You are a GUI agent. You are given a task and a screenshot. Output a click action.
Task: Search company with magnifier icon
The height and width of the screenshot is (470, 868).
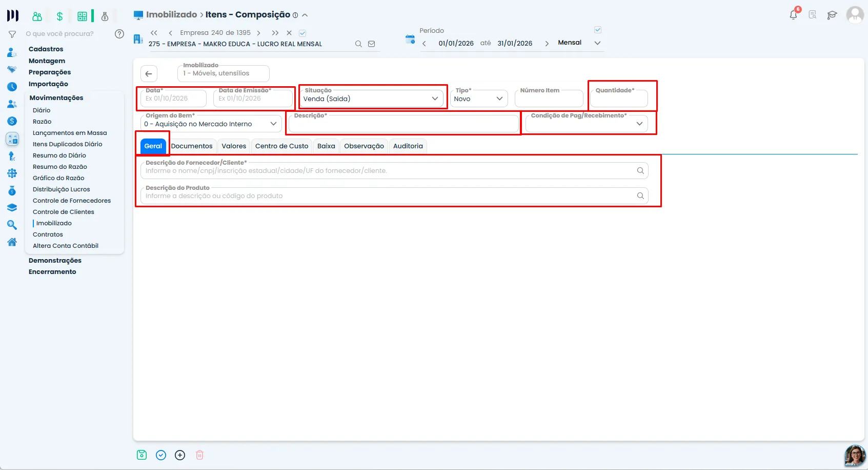358,44
